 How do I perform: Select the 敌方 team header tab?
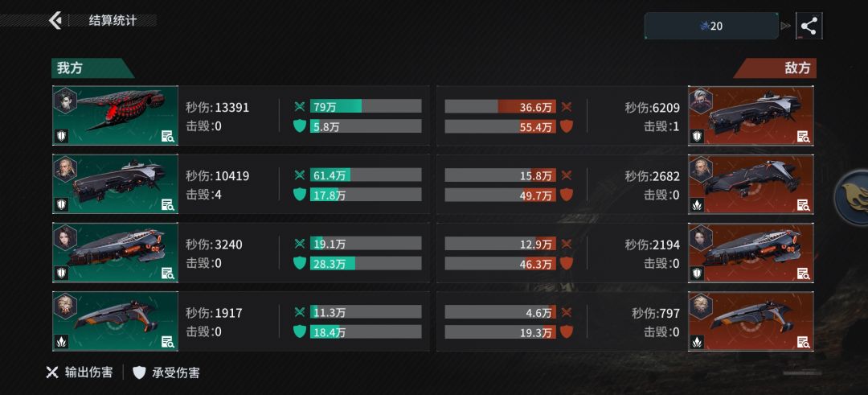(x=775, y=68)
